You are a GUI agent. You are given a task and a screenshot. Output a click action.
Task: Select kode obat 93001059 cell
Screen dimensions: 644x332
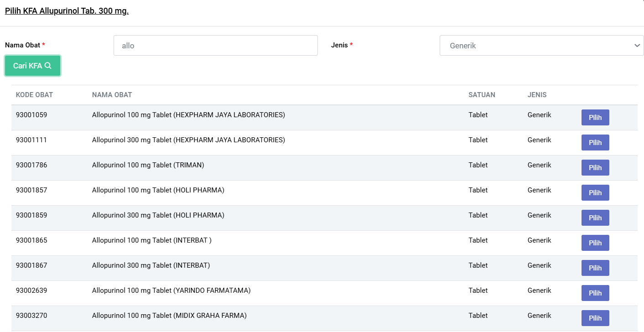tap(31, 115)
